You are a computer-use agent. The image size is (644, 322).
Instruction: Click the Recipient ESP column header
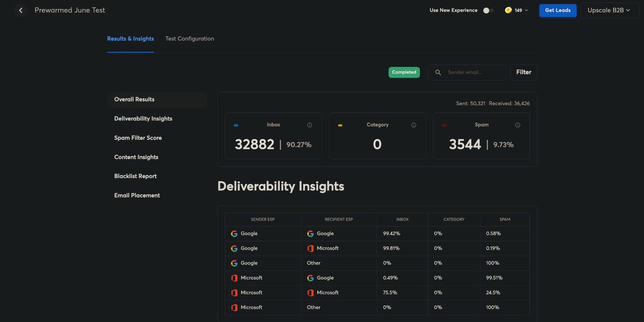click(339, 220)
